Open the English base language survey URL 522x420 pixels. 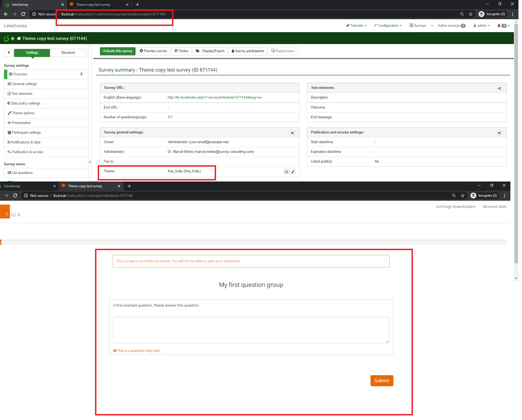214,98
